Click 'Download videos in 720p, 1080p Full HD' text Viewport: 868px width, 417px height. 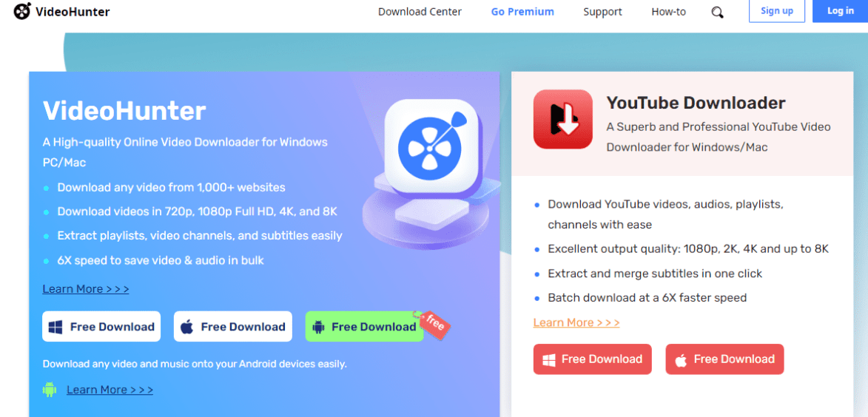(198, 211)
